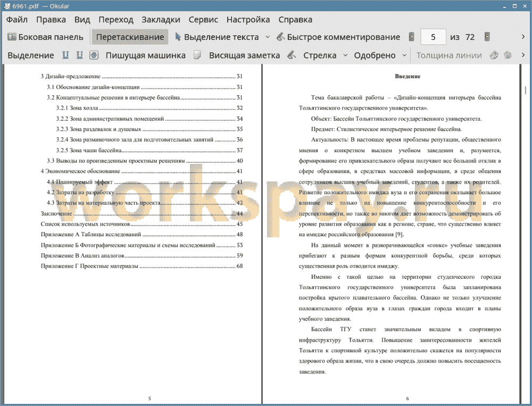Select the second underline annotation icon
Viewport: 532px width, 406px height.
pos(79,55)
